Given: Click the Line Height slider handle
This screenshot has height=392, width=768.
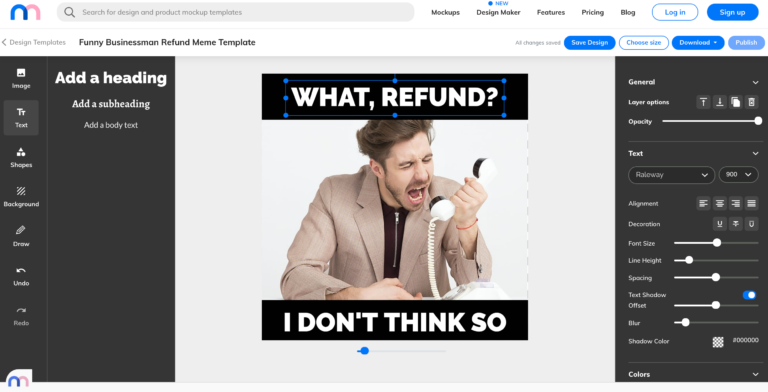Looking at the screenshot, I should click(689, 260).
